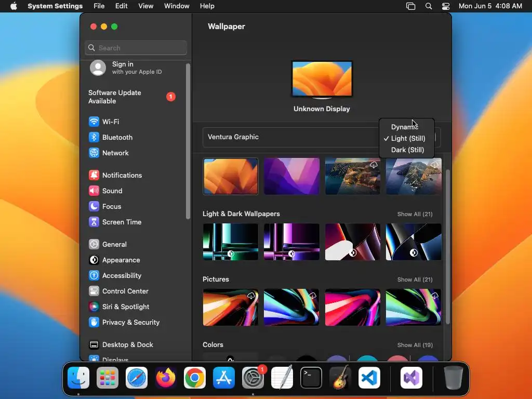Select orange Ventura Graphic wallpaper thumbnail

[x=230, y=177]
